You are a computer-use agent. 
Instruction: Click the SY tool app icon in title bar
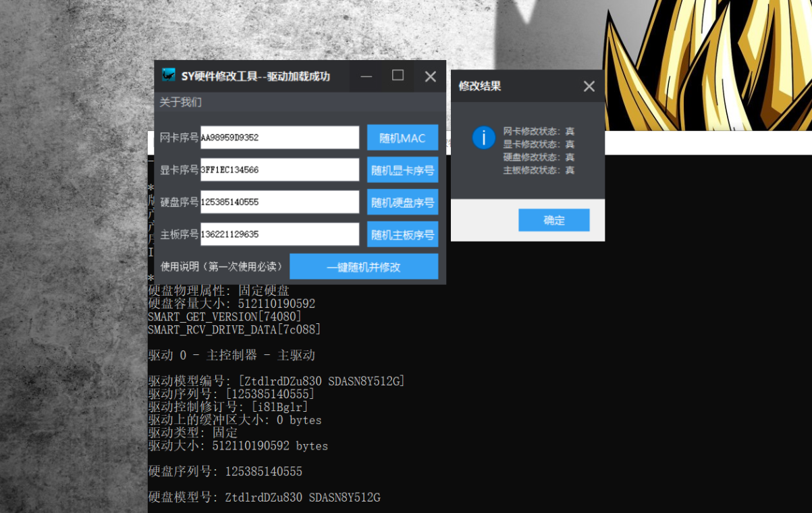[169, 76]
